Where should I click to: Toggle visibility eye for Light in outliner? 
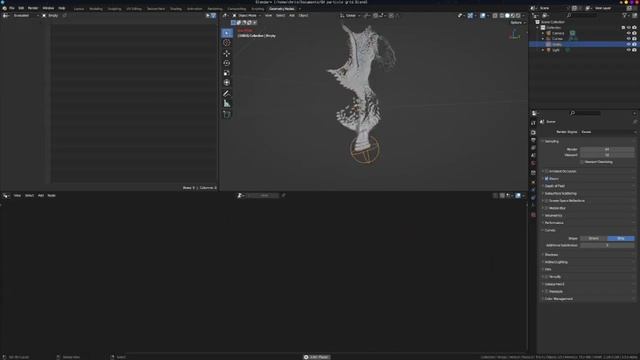629,50
